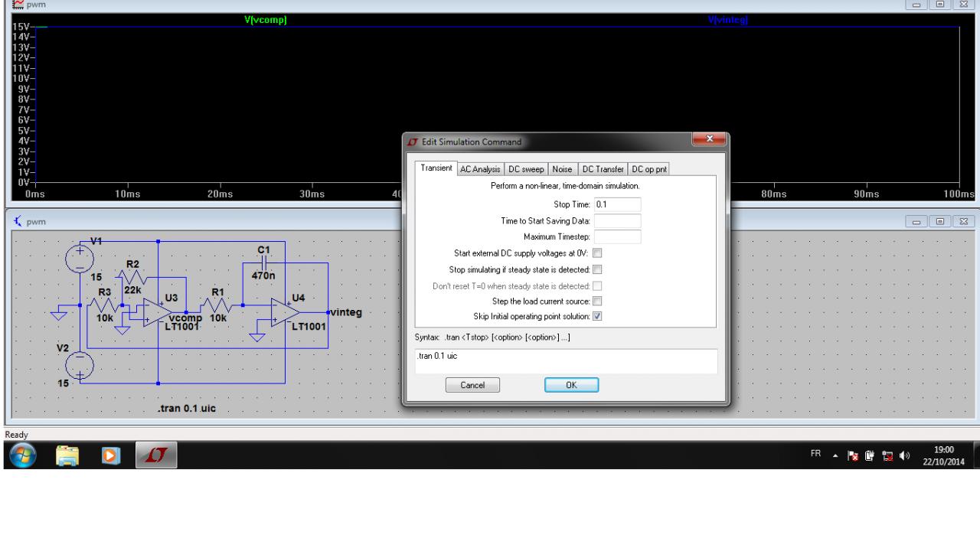980x551 pixels.
Task: Select the R3 resistor symbol
Action: 105,305
